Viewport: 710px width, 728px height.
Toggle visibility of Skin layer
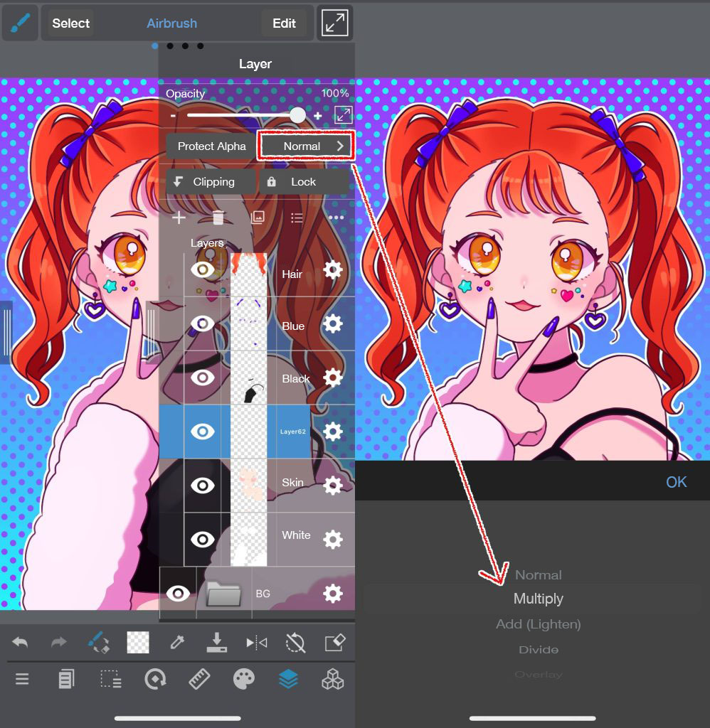tap(203, 486)
